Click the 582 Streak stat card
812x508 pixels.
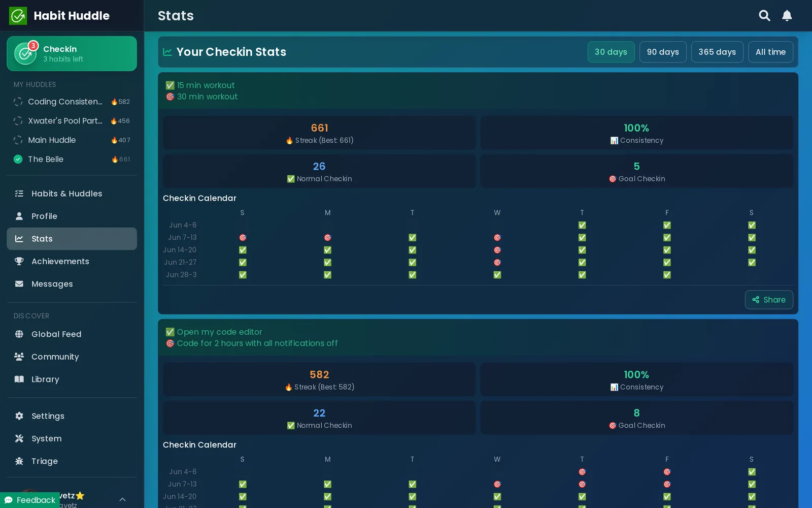(319, 379)
